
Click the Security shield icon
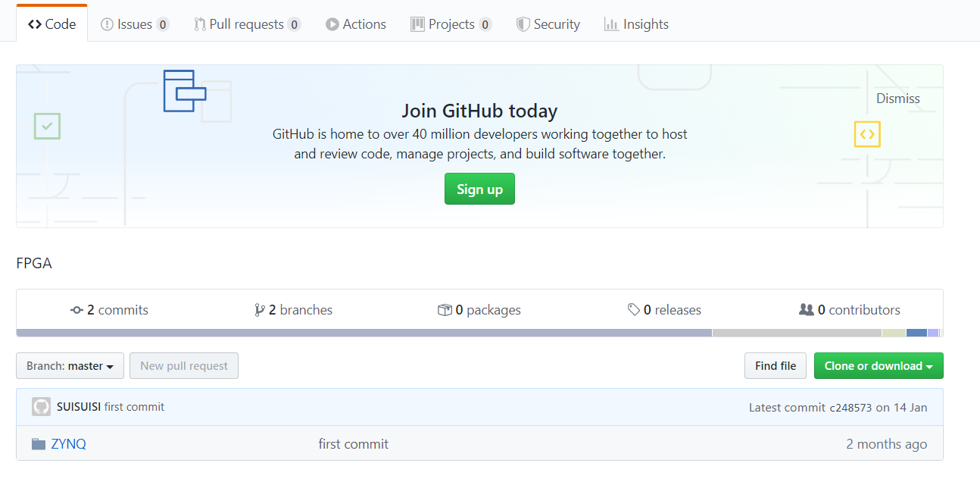[523, 24]
